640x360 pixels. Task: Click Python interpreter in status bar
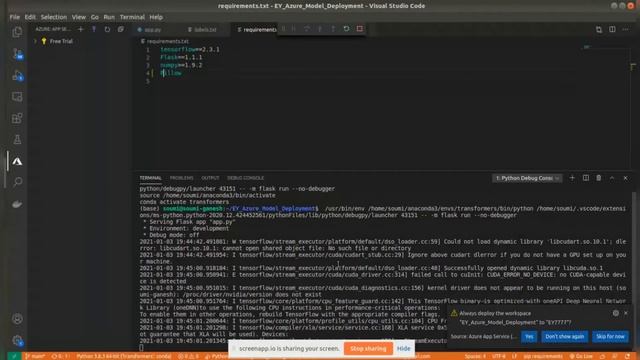[124, 356]
